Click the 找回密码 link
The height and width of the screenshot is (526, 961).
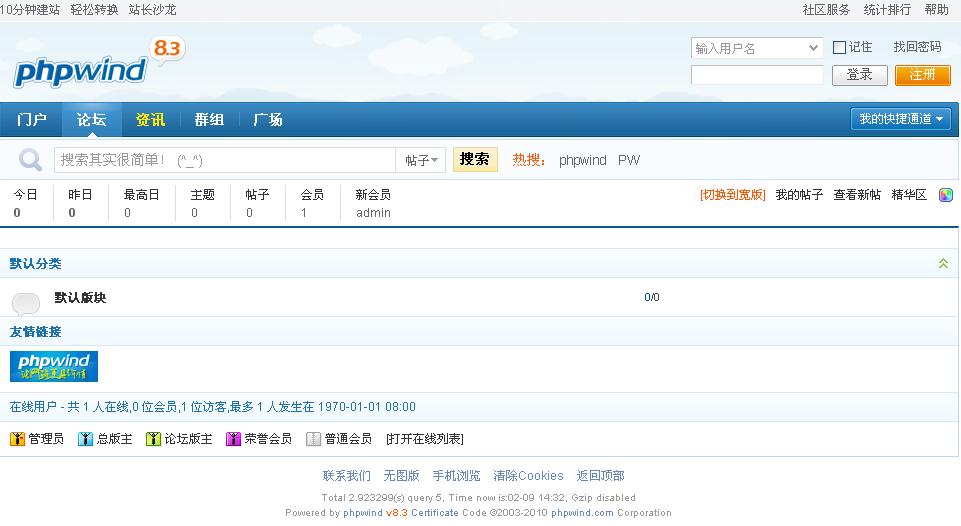point(917,47)
